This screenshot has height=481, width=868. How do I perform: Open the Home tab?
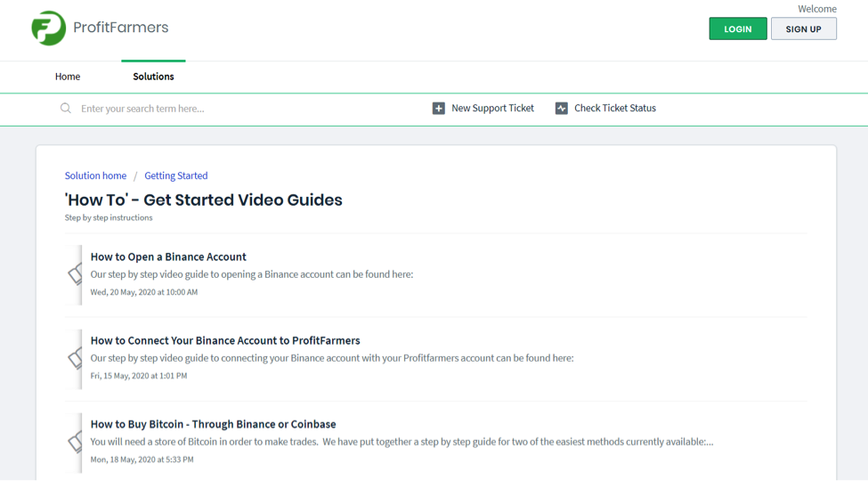68,77
